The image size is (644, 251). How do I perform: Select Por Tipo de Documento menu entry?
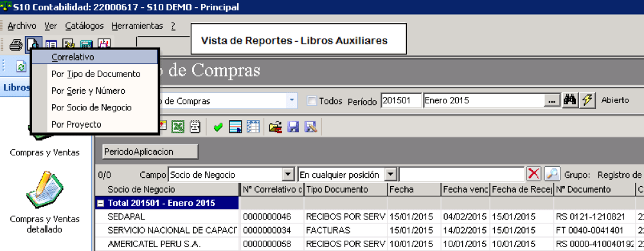[x=96, y=74]
